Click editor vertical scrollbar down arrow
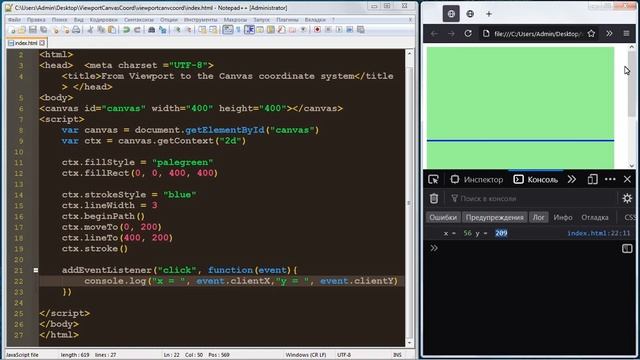 [409, 342]
